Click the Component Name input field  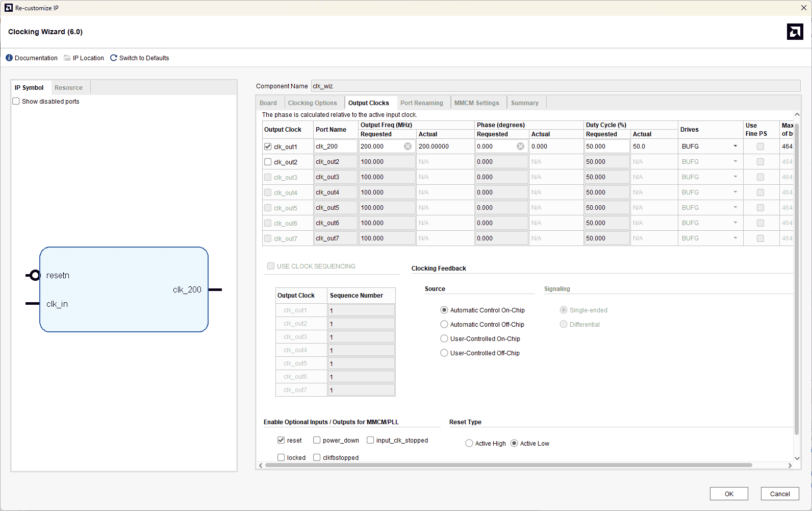555,86
